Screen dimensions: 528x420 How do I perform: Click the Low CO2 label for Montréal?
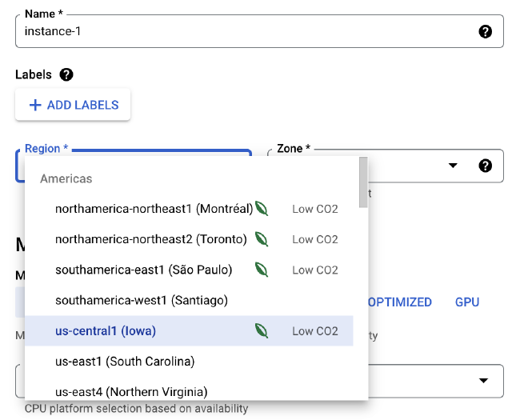(315, 209)
